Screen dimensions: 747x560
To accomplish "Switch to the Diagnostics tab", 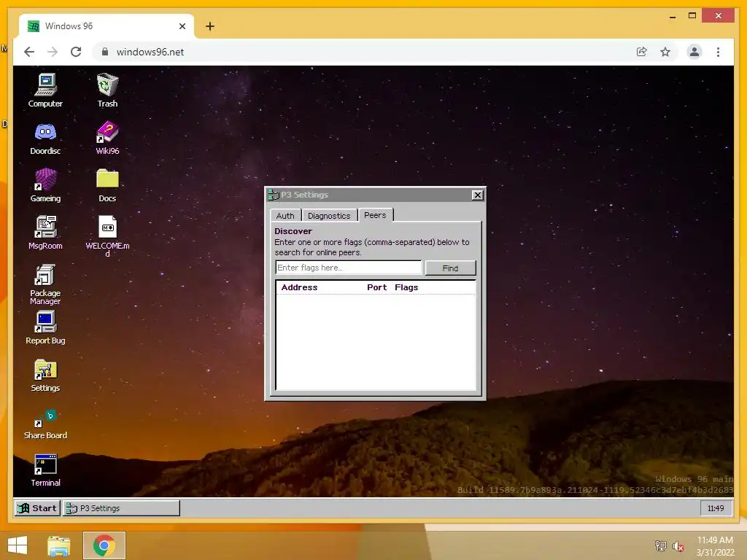I will [329, 216].
